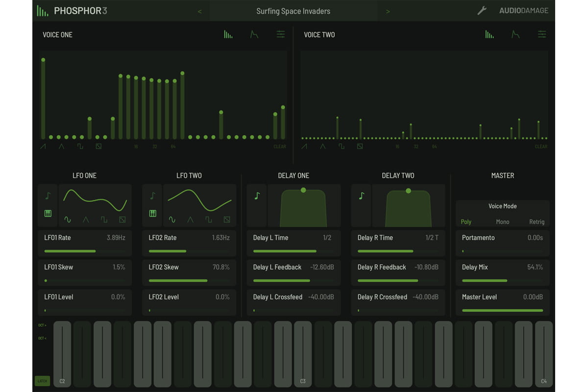Toggle Delay Two tempo sync note
Viewport: 588px width, 392px height.
[x=362, y=196]
